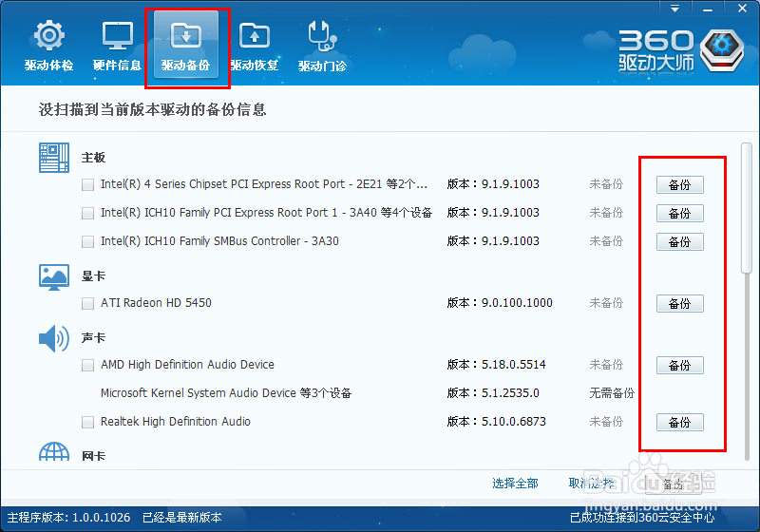This screenshot has width=760, height=532.
Task: Click 已成功连接到360云安全中心 status text
Action: click(642, 518)
